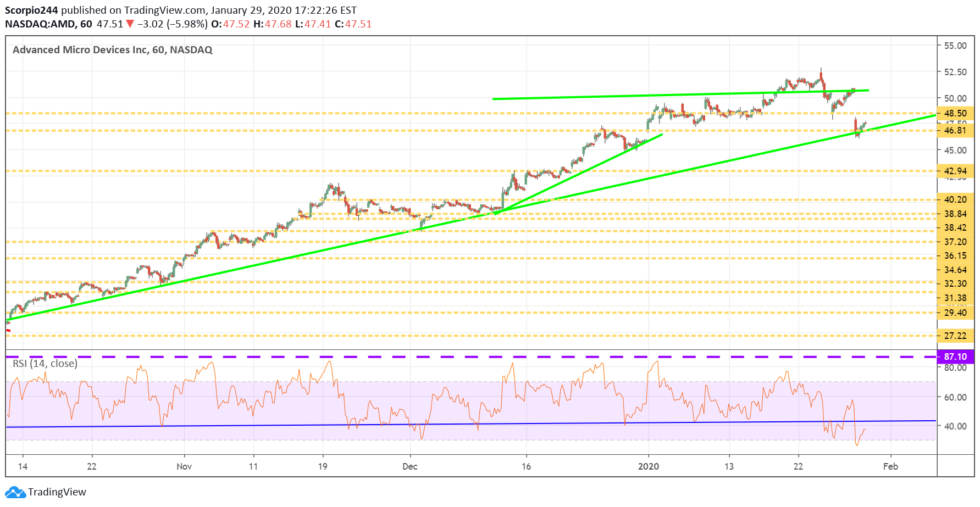Click the 34.64 price level label

click(x=955, y=270)
